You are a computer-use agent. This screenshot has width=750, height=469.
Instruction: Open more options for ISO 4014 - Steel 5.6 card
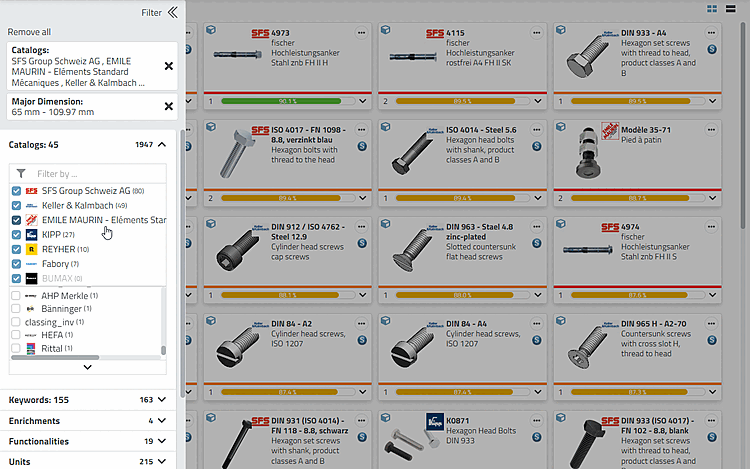point(536,130)
